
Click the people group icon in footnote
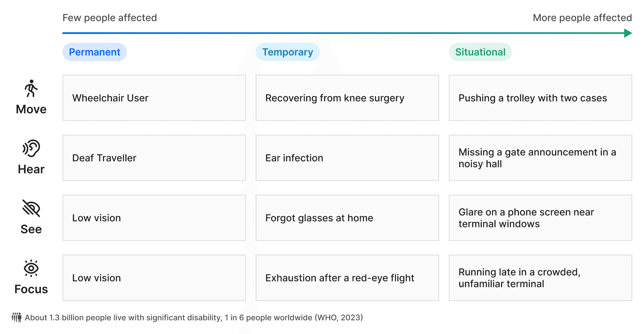click(x=16, y=317)
